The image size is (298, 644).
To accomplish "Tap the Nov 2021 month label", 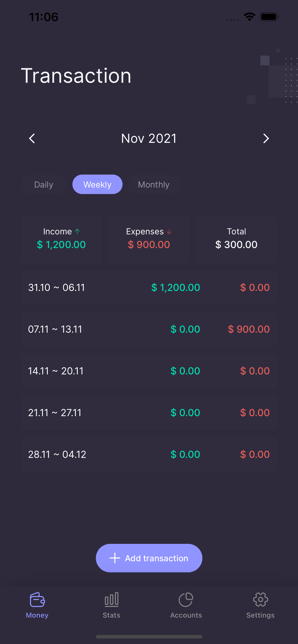I will 149,138.
